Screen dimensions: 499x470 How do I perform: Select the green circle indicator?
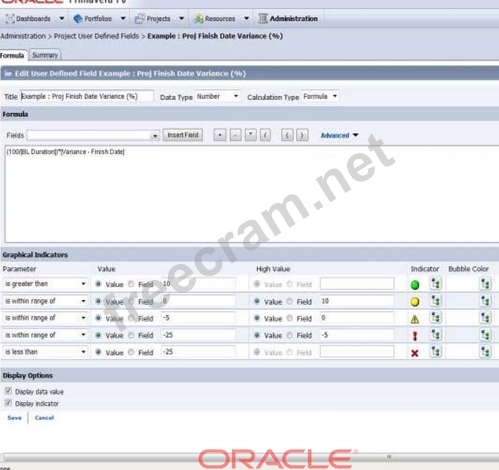(x=415, y=285)
